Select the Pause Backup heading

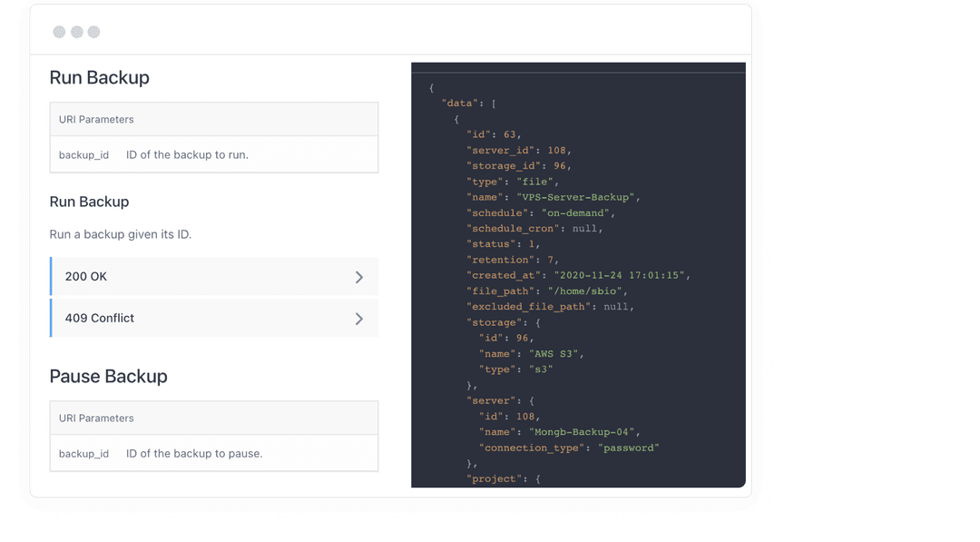pos(108,377)
